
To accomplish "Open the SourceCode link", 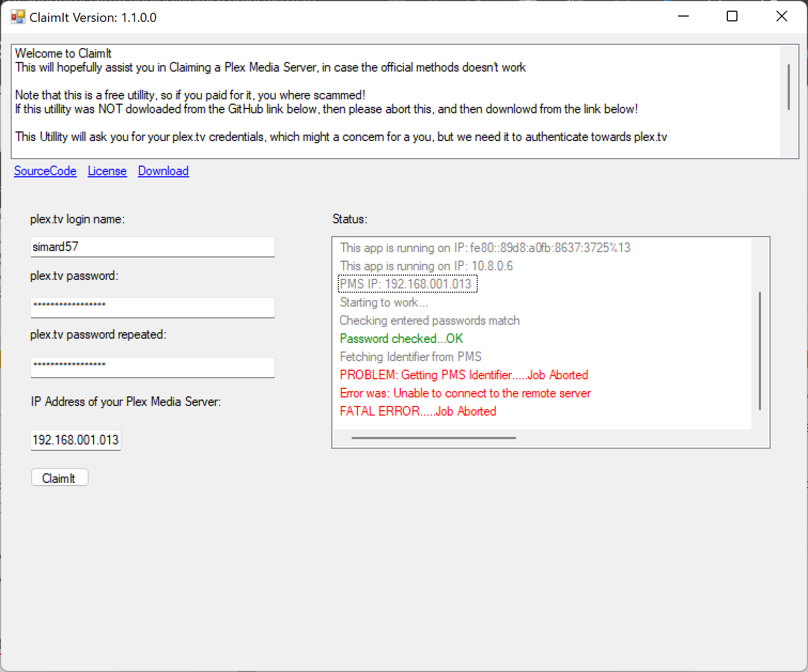I will tap(45, 171).
